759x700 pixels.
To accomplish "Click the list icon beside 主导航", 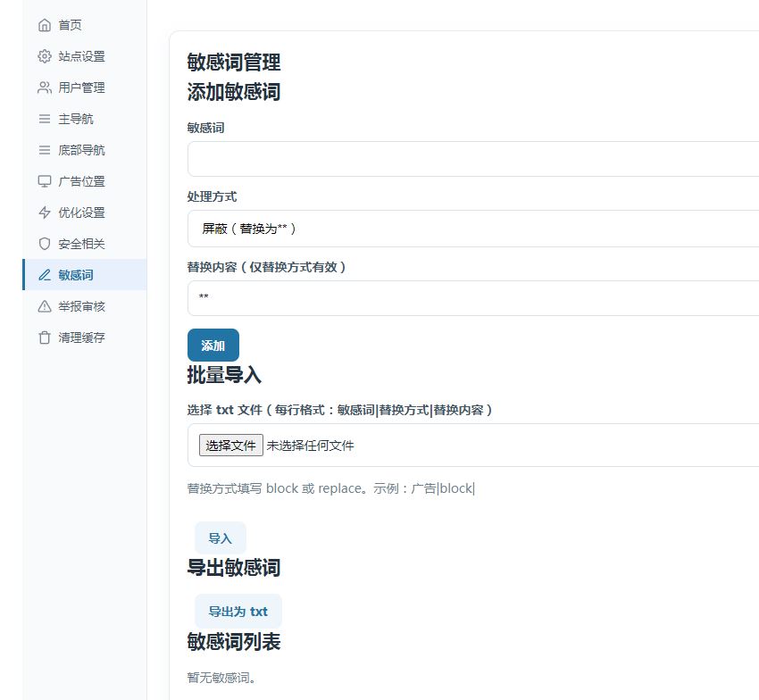I will [x=45, y=119].
